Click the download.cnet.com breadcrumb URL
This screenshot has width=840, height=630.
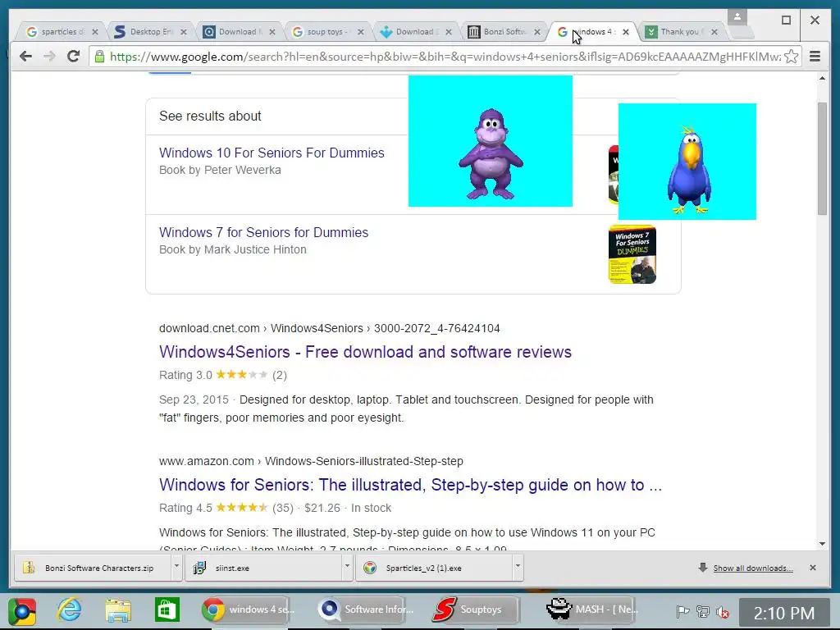(330, 328)
